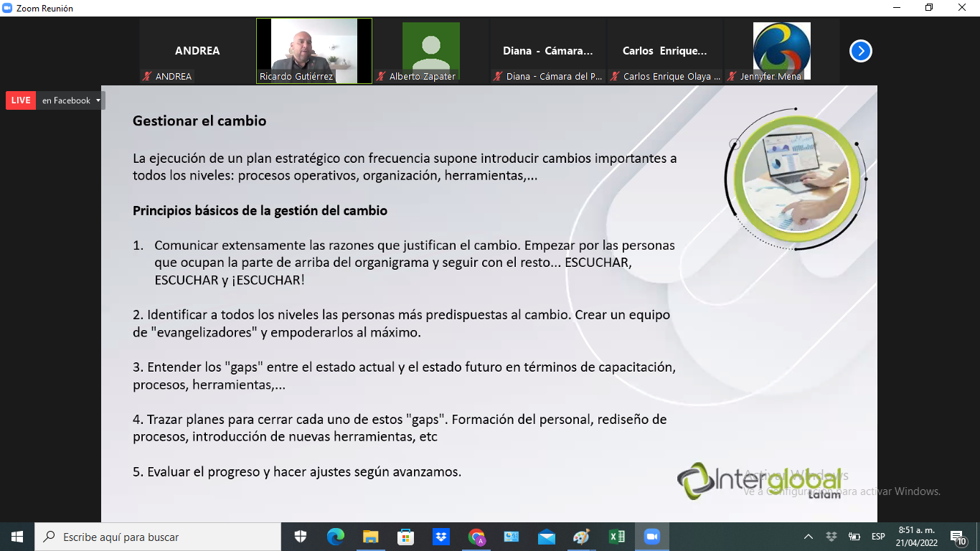
Task: Click Diana's muted microphone icon
Action: pyautogui.click(x=498, y=76)
